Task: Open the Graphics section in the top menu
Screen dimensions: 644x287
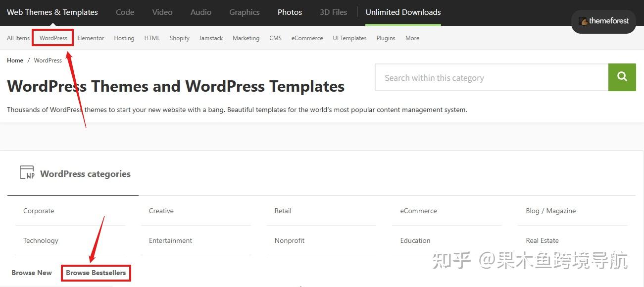Action: tap(244, 12)
